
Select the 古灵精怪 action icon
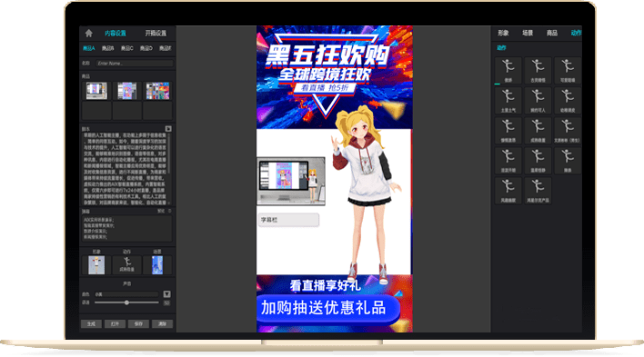coord(538,70)
